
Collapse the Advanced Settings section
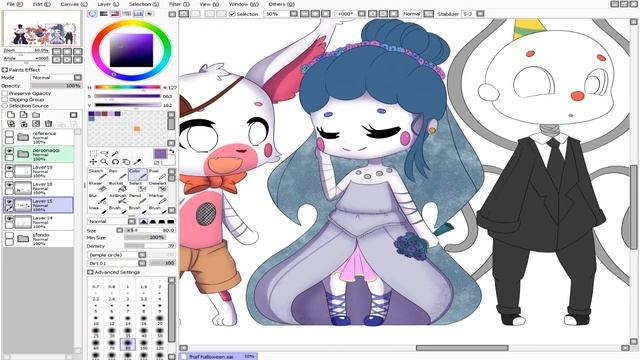click(90, 272)
